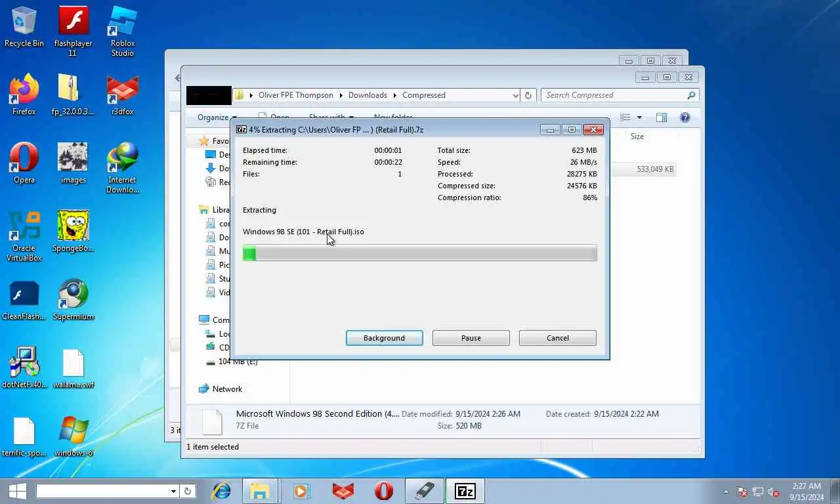This screenshot has width=840, height=504.
Task: Send extraction to Background
Action: pos(385,338)
